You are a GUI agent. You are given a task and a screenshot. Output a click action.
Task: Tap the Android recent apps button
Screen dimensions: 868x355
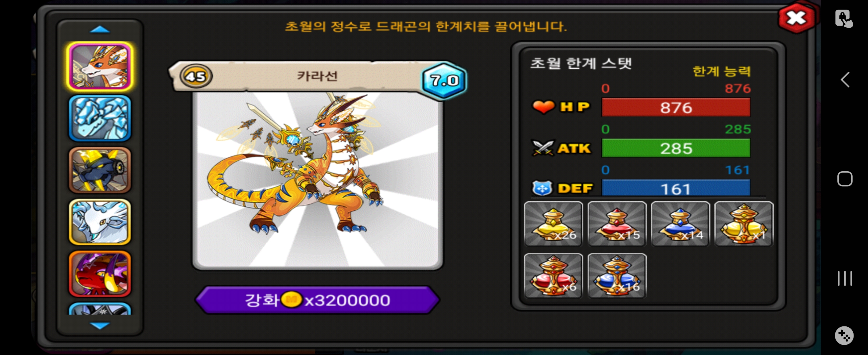[845, 278]
